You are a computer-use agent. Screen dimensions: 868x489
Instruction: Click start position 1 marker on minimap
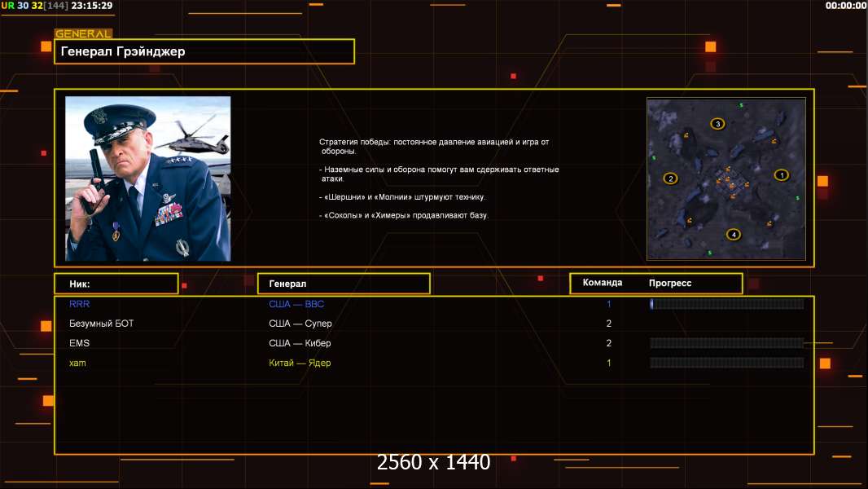point(781,174)
